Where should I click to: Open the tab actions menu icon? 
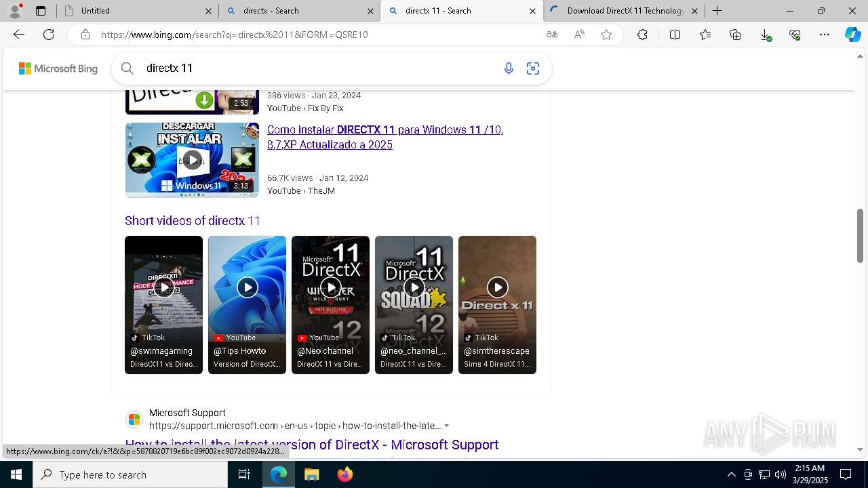(x=41, y=11)
